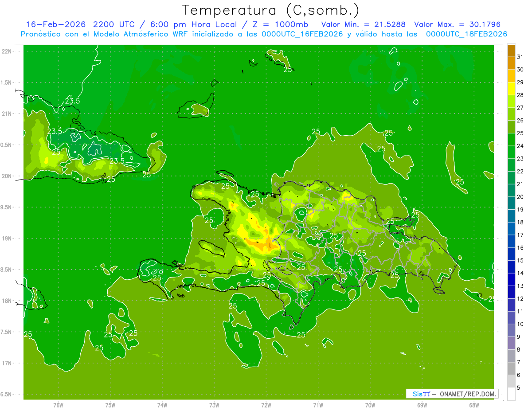This screenshot has height=411, width=532.
Task: Pick the navy legend swatch between 13 and 14
Action: [x=511, y=279]
